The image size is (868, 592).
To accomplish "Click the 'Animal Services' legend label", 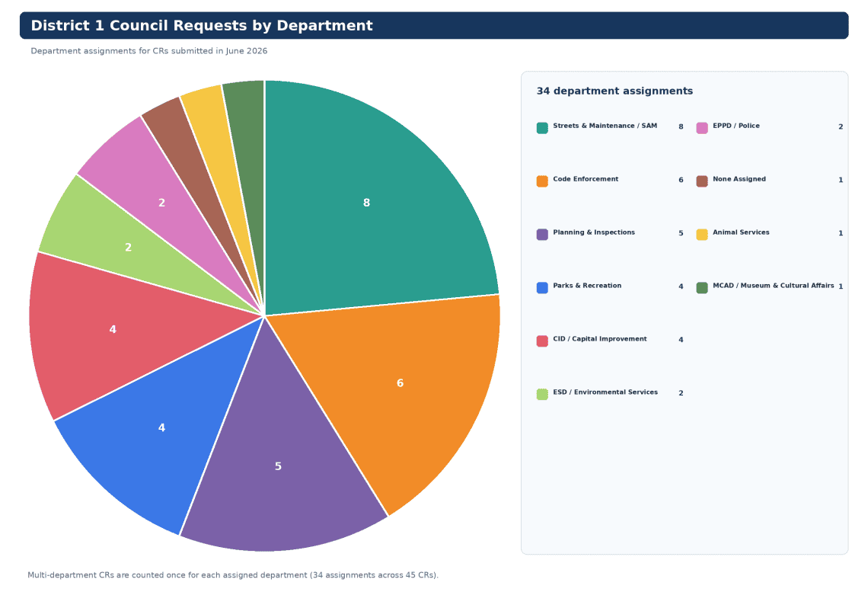I will click(741, 232).
